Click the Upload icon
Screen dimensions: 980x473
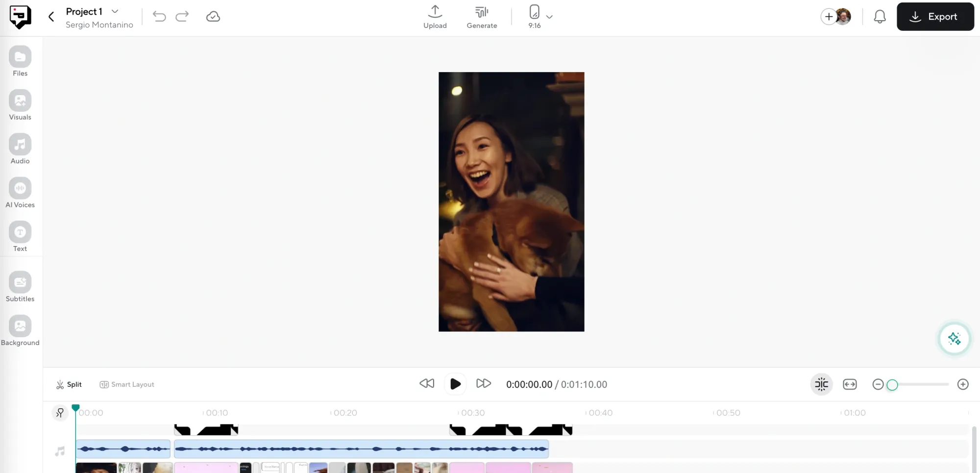click(435, 12)
